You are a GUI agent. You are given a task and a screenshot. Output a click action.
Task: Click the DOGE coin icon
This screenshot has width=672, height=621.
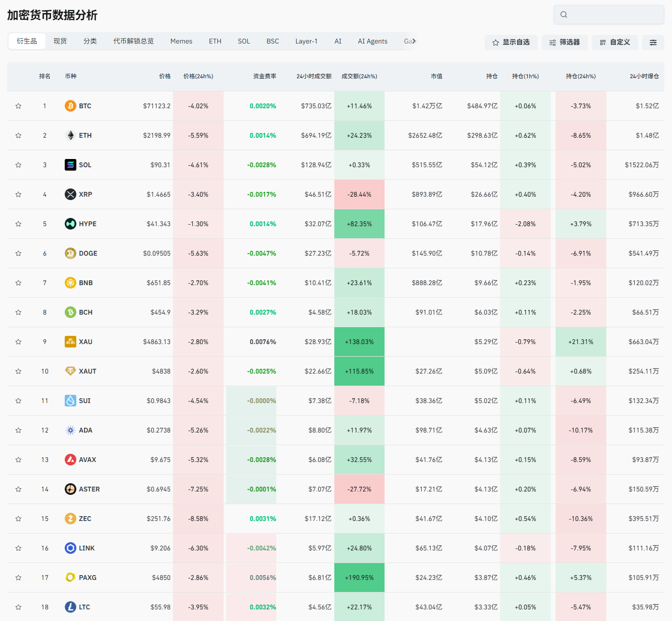[71, 253]
